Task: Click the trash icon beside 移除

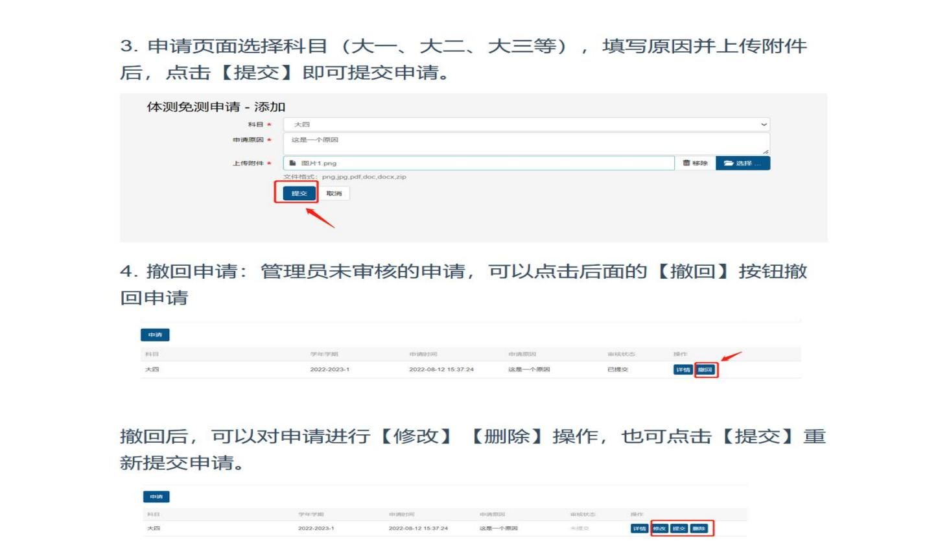Action: (686, 163)
